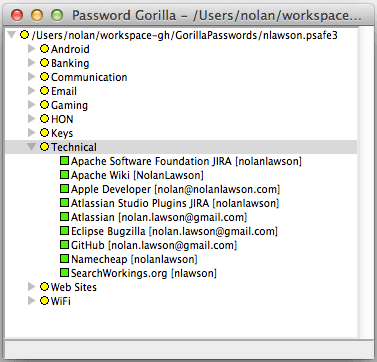Select the yellow icon beside Communication
Viewport: 377px width, 362px height.
[x=44, y=77]
